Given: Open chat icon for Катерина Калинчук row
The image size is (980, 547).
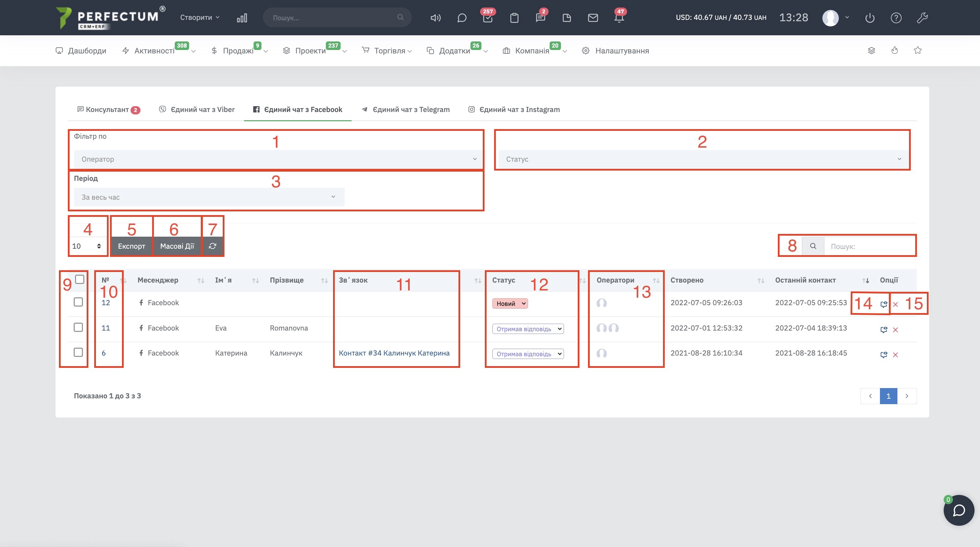Looking at the screenshot, I should pos(884,355).
